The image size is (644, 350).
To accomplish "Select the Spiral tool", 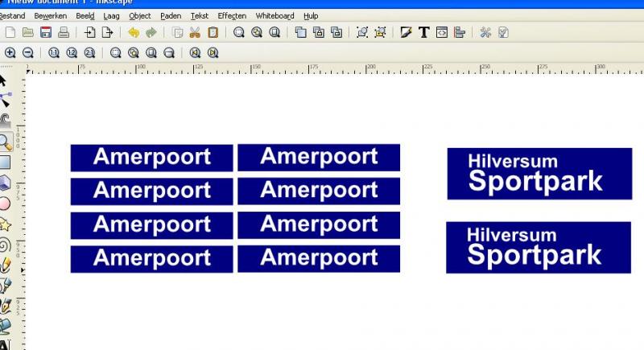I will coord(5,245).
